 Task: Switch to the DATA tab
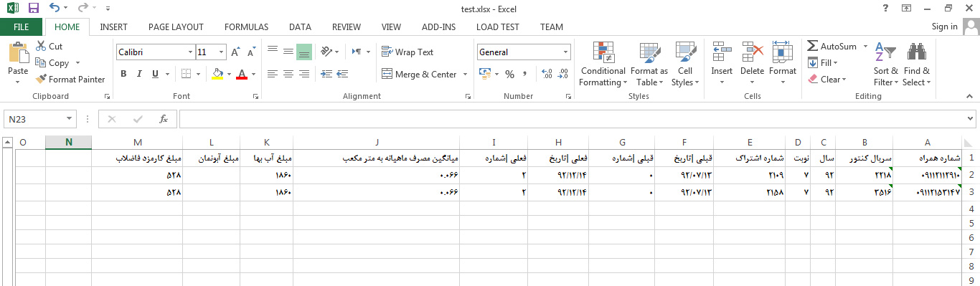coord(300,27)
